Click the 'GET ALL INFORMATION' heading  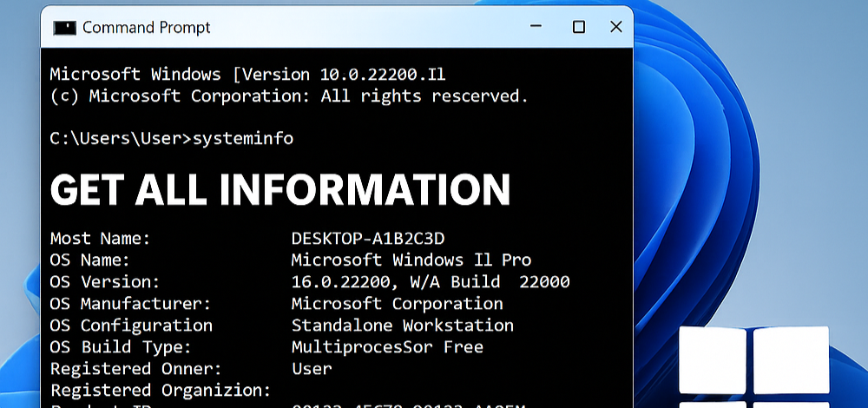point(280,189)
